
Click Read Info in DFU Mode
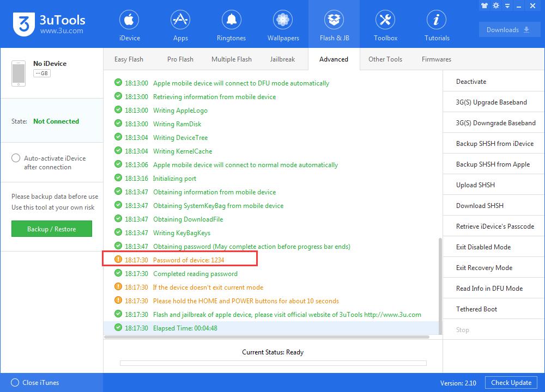click(x=494, y=288)
